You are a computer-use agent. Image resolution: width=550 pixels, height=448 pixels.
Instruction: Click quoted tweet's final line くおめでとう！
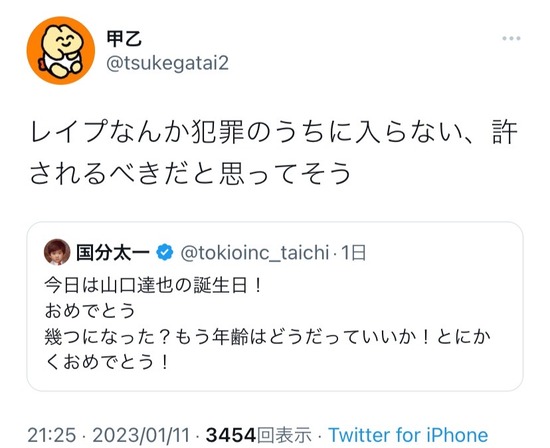(x=107, y=362)
